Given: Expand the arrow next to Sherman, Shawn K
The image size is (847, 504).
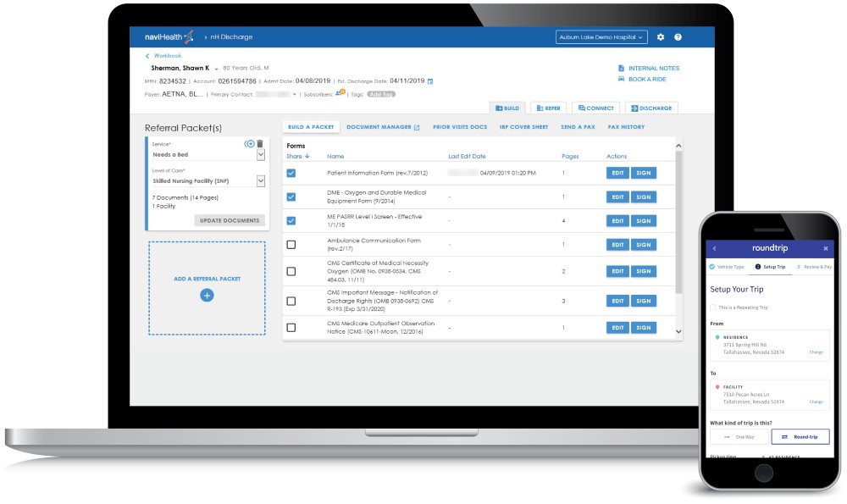Looking at the screenshot, I should (x=216, y=69).
